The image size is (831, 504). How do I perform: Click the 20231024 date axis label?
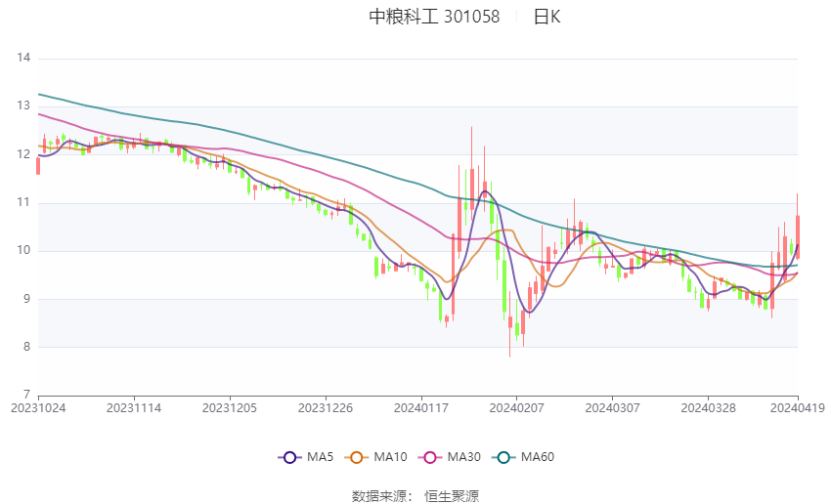(x=38, y=408)
